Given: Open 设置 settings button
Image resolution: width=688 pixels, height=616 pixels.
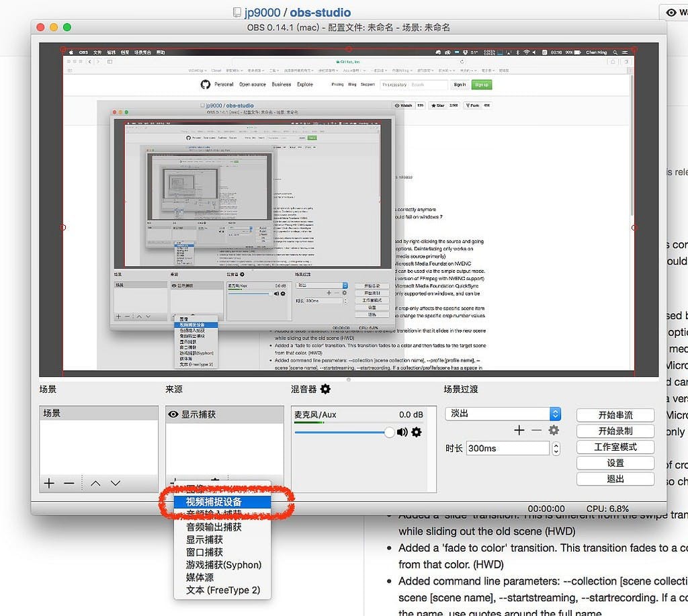Looking at the screenshot, I should point(615,463).
